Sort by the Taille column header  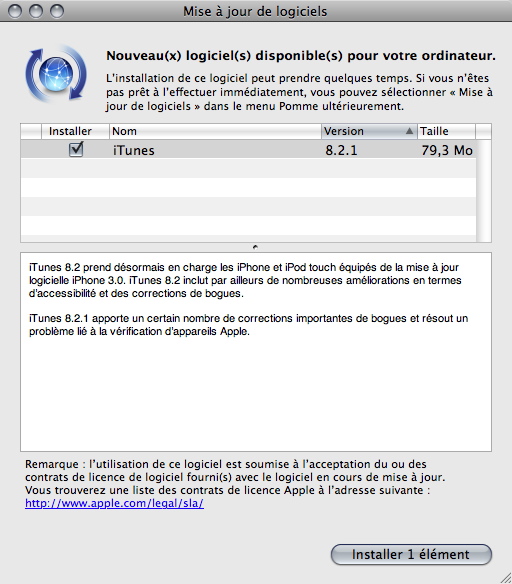446,131
